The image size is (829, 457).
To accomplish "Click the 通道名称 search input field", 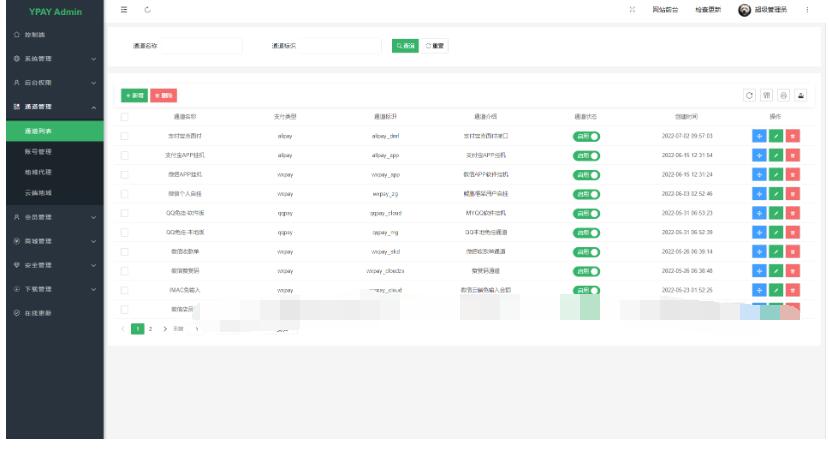I will coord(181,46).
